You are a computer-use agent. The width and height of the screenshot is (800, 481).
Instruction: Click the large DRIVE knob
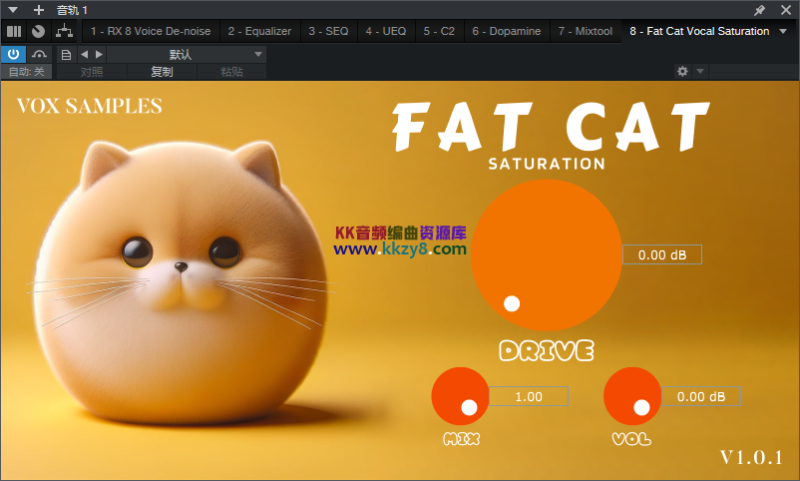click(546, 255)
